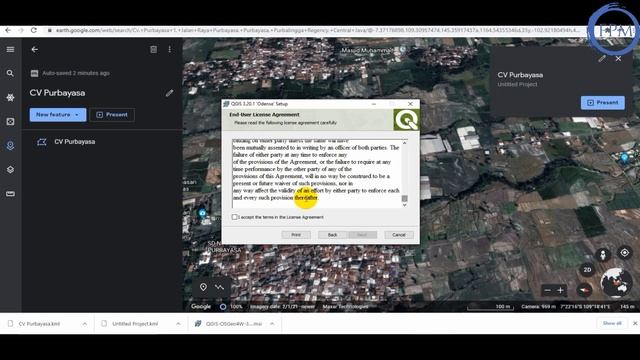The image size is (640, 360).
Task: Zoom out with minus button
Action: 548,290
